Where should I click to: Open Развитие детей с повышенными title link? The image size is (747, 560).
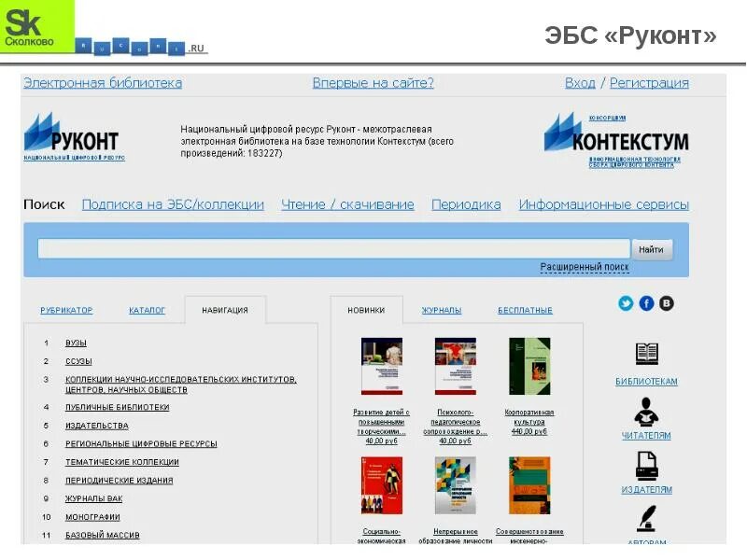point(382,422)
